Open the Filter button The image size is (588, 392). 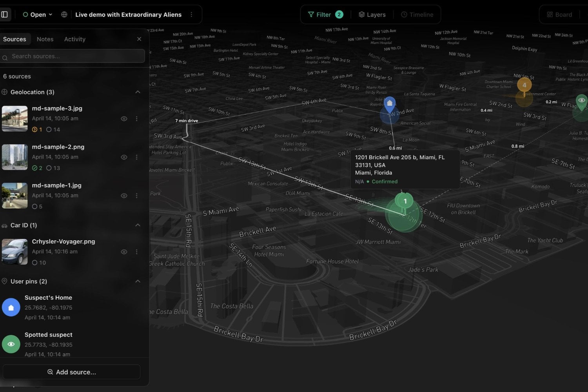(x=325, y=15)
